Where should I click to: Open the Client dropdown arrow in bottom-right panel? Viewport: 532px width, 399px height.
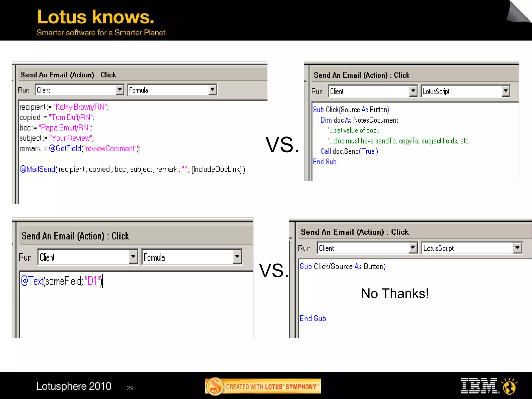click(413, 248)
